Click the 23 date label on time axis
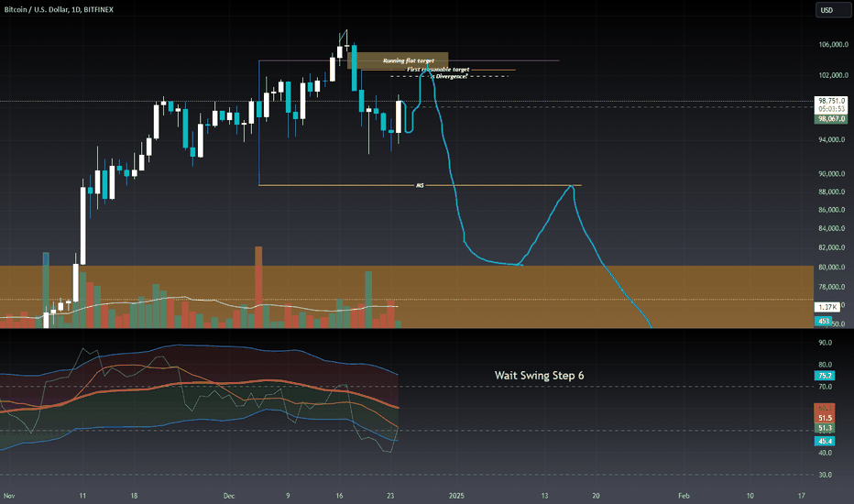This screenshot has width=854, height=504. coord(390,496)
